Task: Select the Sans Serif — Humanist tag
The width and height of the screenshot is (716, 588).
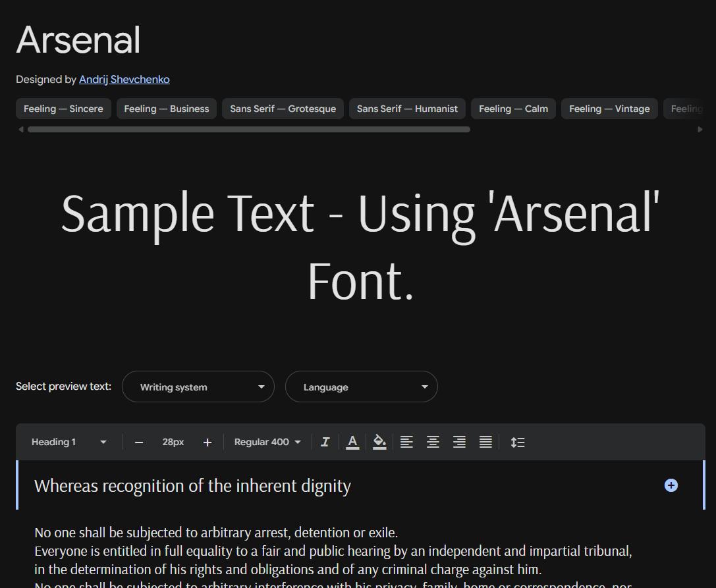Action: 407,109
